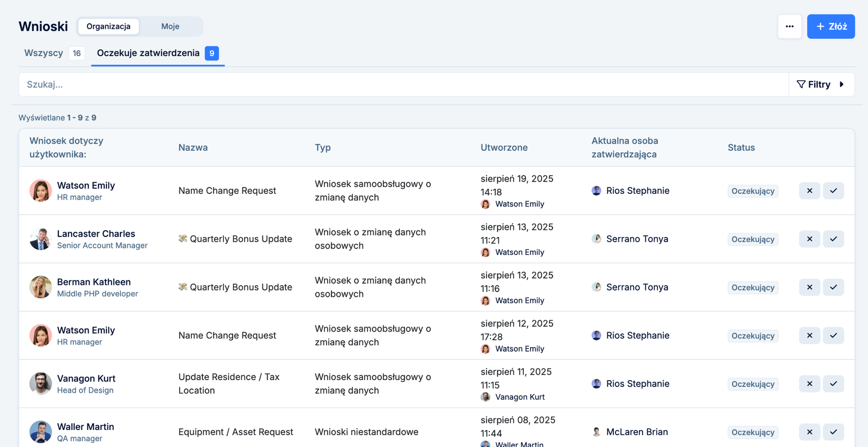Screen dimensions: 868x447
Task: Open Berman Kathleen's profile avatar
Action: coord(41,287)
